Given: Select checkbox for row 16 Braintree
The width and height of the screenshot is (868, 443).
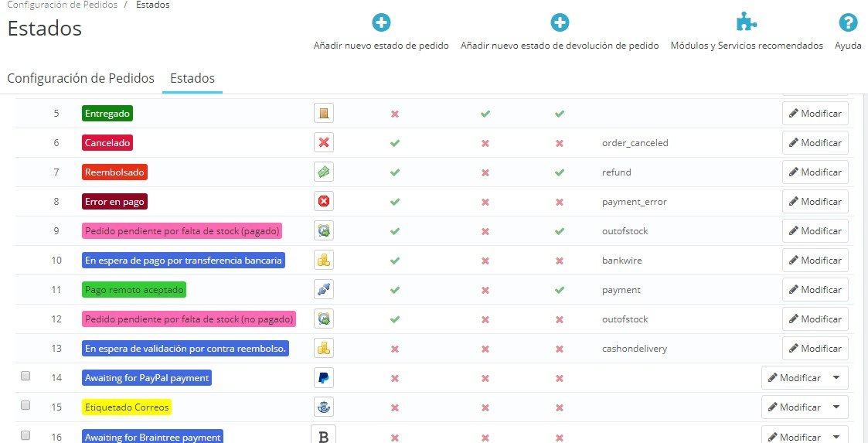Looking at the screenshot, I should (26, 434).
